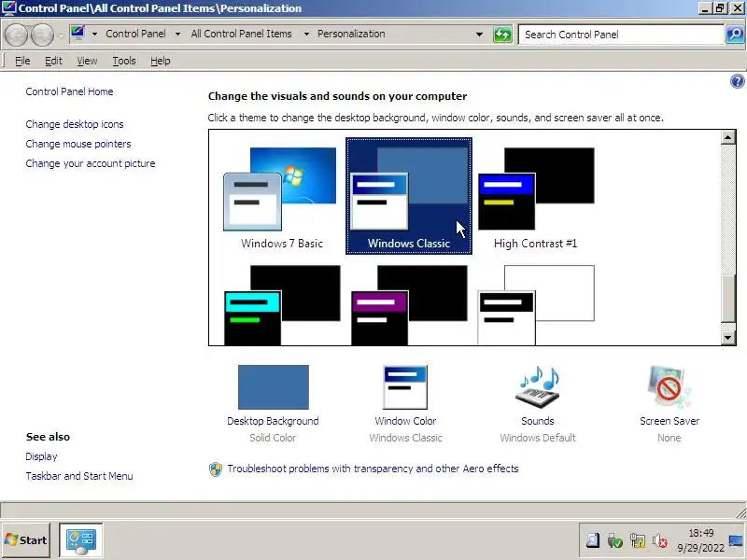Click the window resize grip corner
Image resolution: width=747 pixels, height=560 pixels.
pyautogui.click(x=740, y=511)
